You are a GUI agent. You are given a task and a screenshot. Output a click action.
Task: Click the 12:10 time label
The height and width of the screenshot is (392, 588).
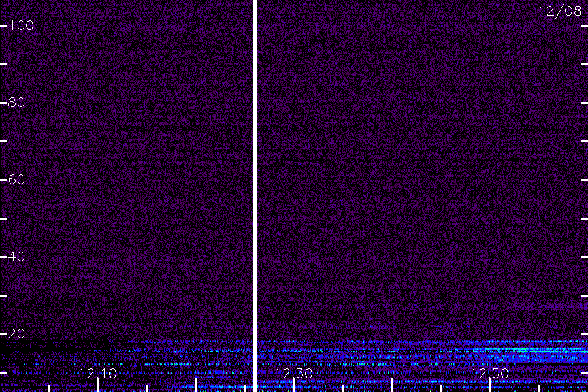click(x=98, y=374)
